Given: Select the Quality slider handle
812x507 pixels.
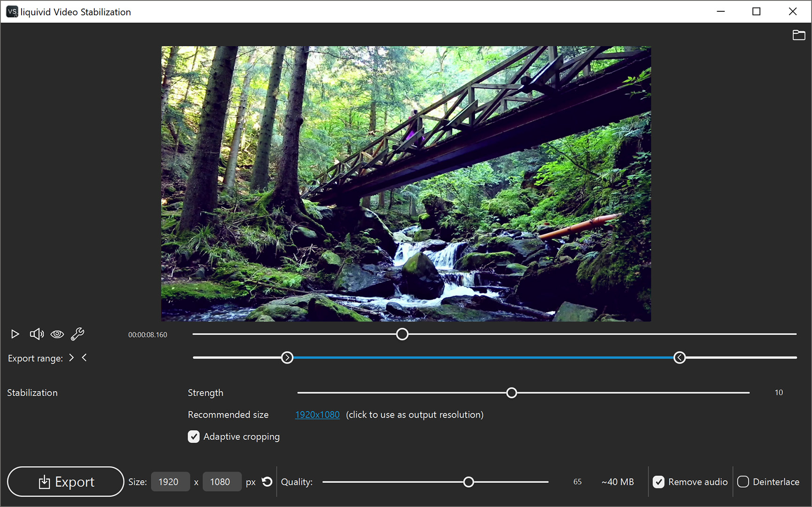Looking at the screenshot, I should pos(468,482).
